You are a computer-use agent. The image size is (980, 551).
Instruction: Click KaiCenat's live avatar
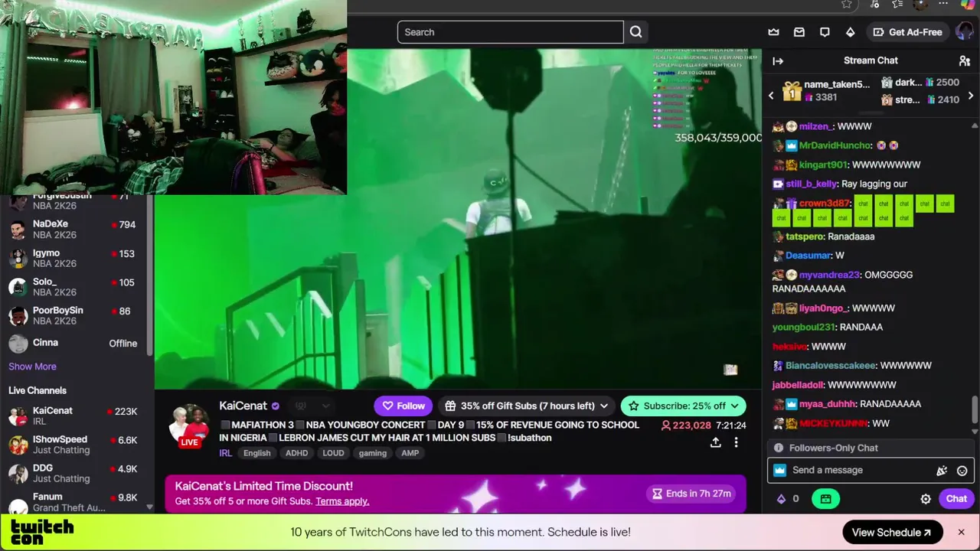coord(189,427)
